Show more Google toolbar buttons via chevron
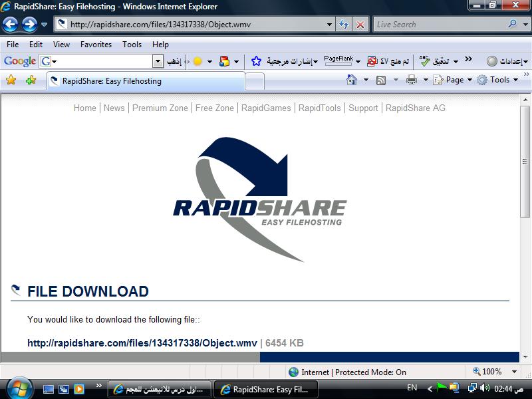Screen dimensions: 532x399 468,59
